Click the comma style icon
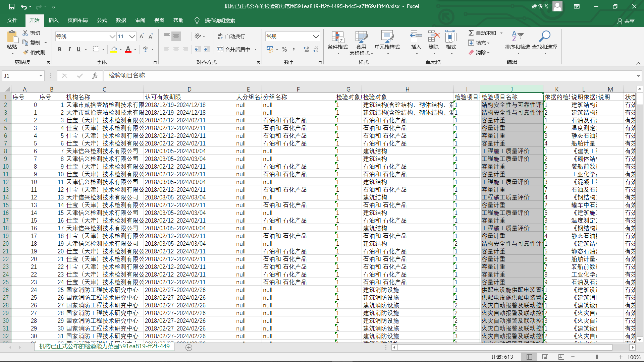 coord(294,49)
